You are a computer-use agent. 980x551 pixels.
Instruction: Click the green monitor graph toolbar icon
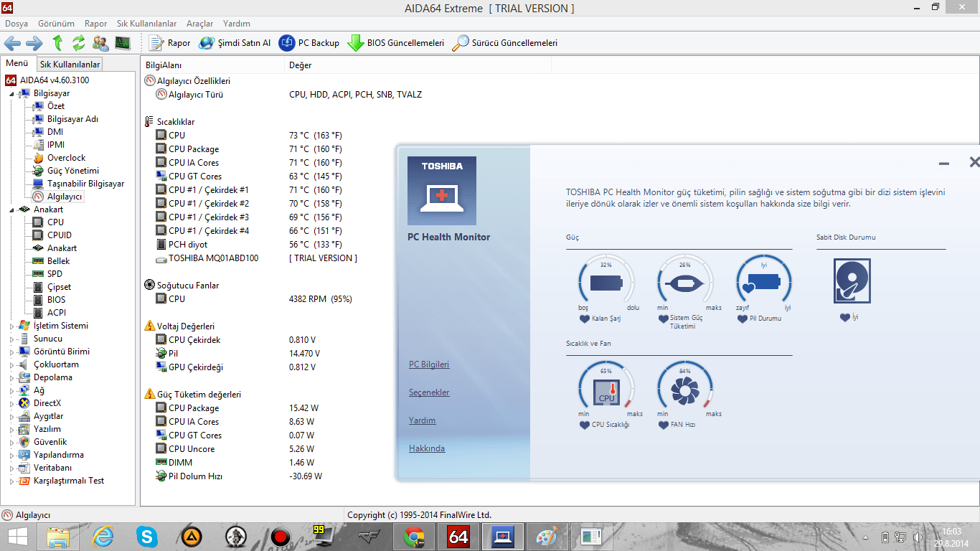(x=123, y=43)
